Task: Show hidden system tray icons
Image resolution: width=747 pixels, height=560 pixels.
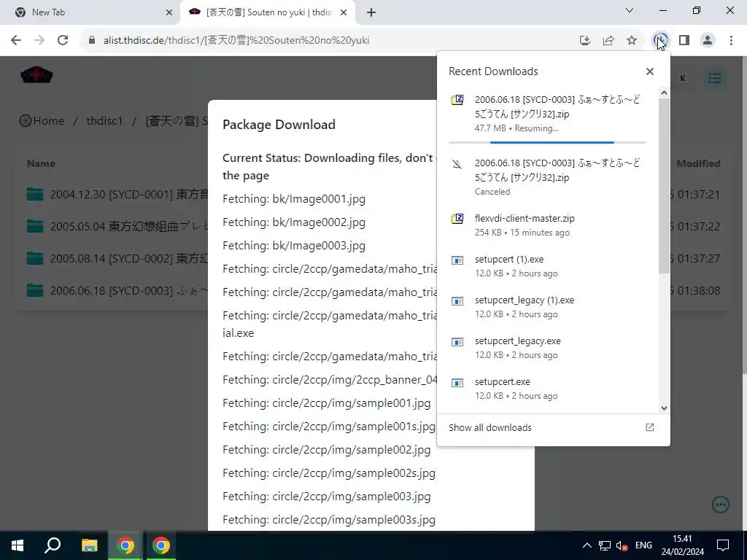Action: (587, 545)
